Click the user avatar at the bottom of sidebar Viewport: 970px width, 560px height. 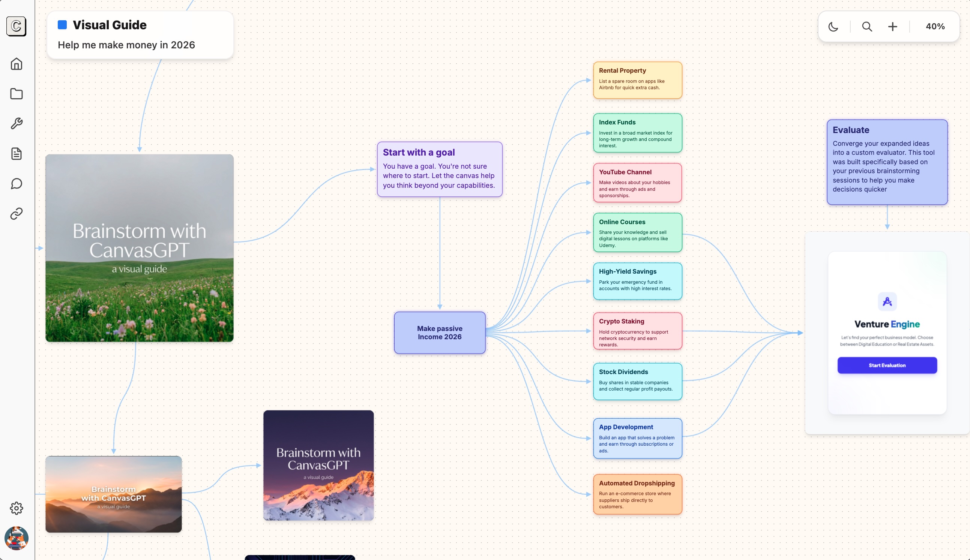pos(16,538)
